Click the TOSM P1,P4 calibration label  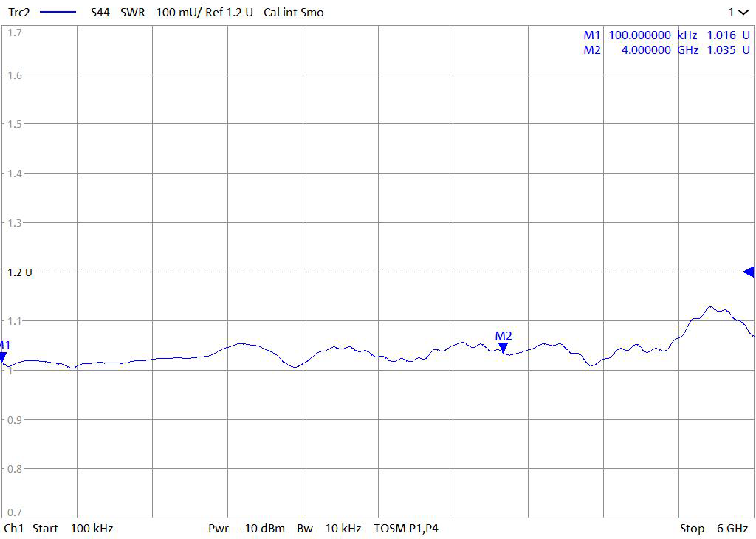click(405, 529)
